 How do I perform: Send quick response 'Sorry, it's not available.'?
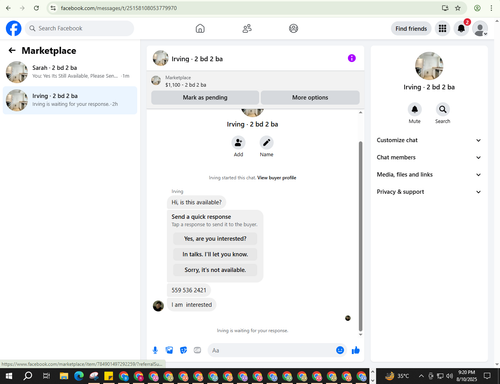coord(215,270)
